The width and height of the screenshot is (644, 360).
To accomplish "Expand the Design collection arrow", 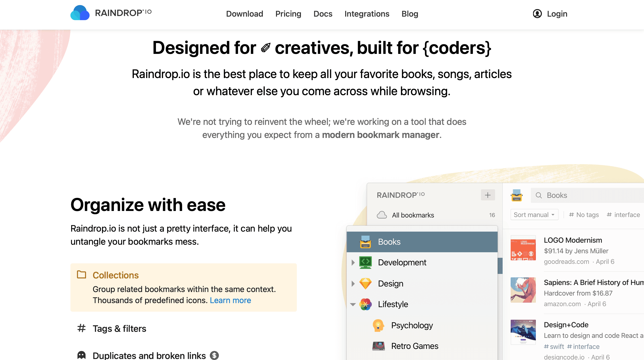I will [353, 284].
